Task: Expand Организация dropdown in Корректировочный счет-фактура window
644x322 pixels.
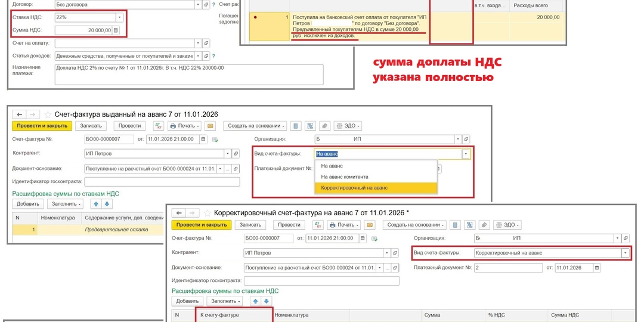Action: point(618,238)
